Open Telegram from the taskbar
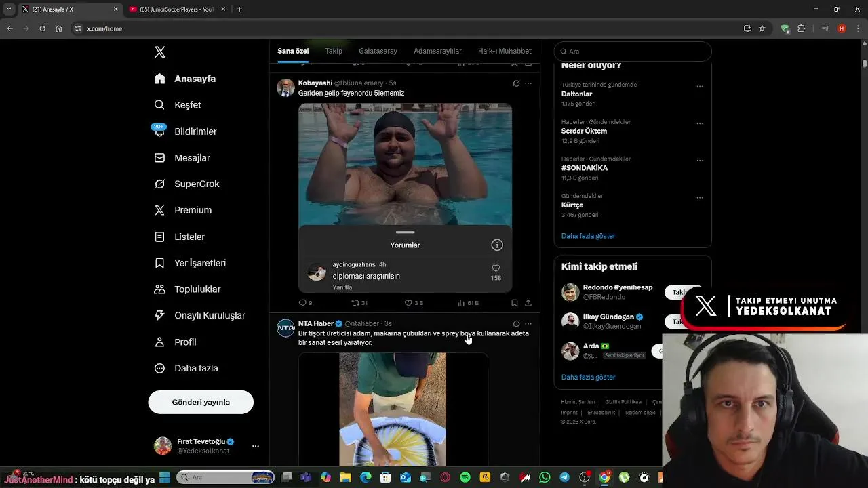The width and height of the screenshot is (868, 488). (x=564, y=477)
